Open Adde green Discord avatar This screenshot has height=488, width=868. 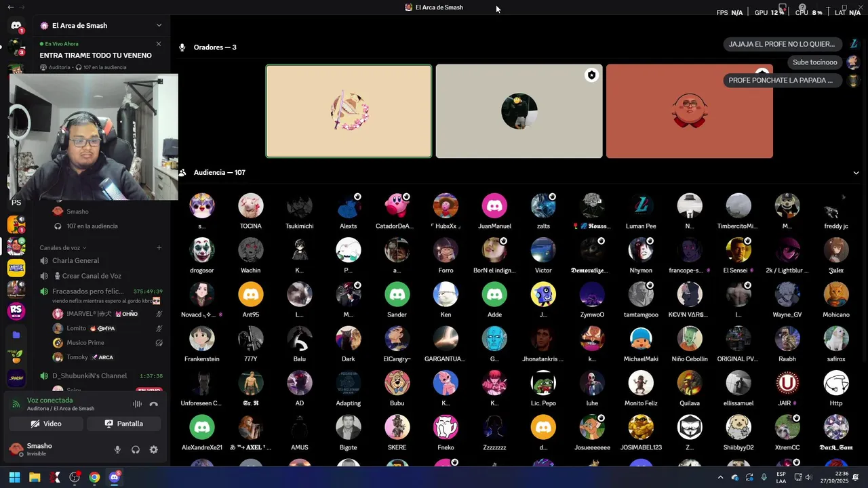point(494,294)
